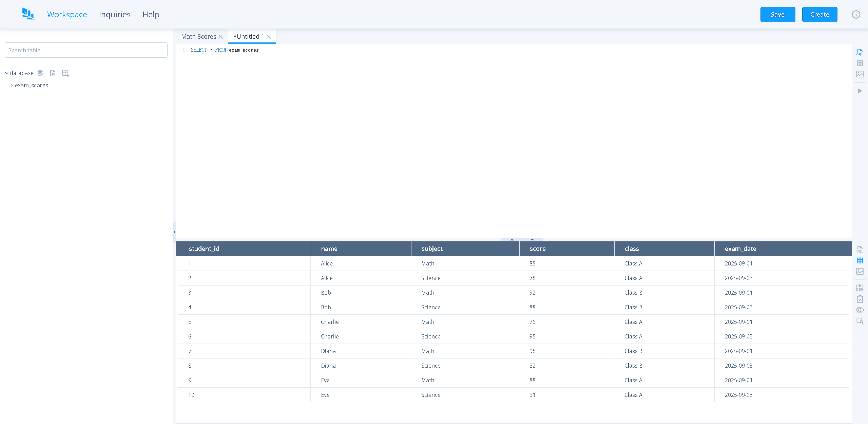Open the Inquiries menu
The width and height of the screenshot is (868, 424).
click(x=115, y=15)
